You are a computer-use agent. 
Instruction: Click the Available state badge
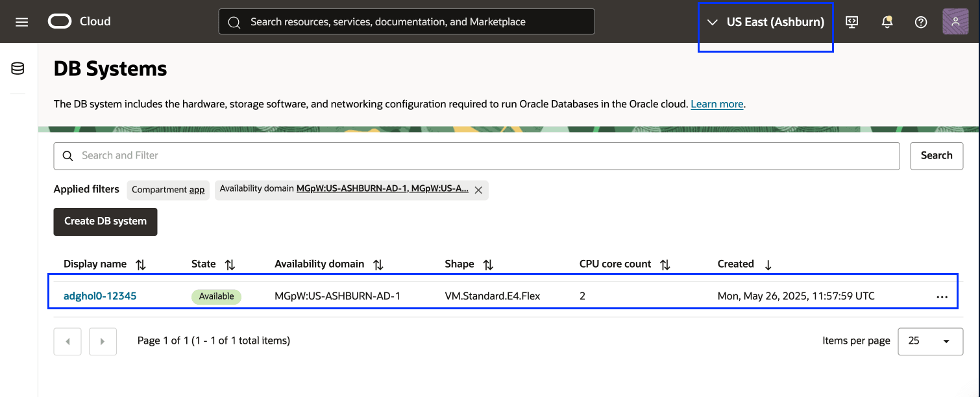tap(216, 296)
